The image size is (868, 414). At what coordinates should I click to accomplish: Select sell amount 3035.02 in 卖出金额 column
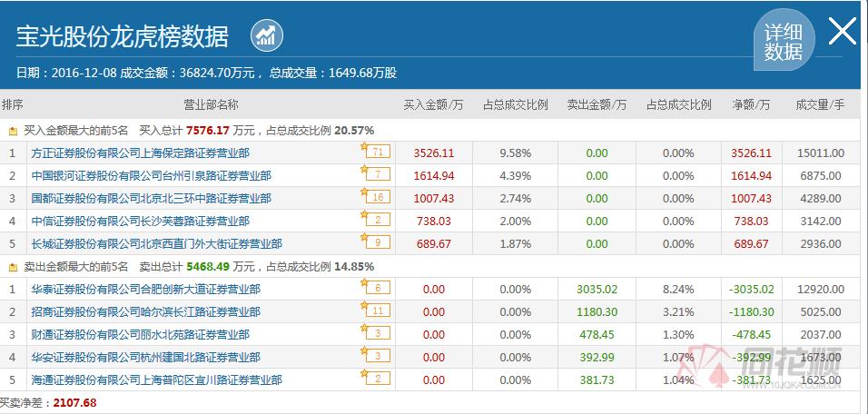point(597,290)
